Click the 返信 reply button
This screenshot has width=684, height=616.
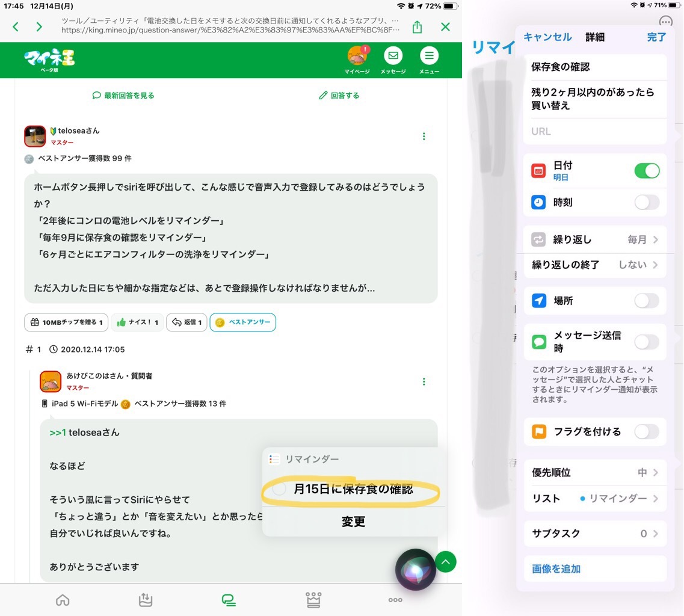click(x=186, y=322)
